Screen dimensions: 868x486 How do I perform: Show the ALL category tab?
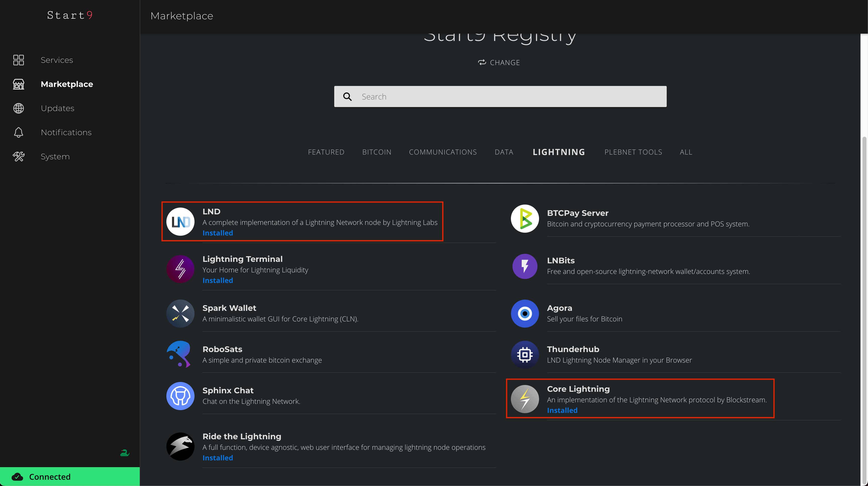pyautogui.click(x=686, y=152)
